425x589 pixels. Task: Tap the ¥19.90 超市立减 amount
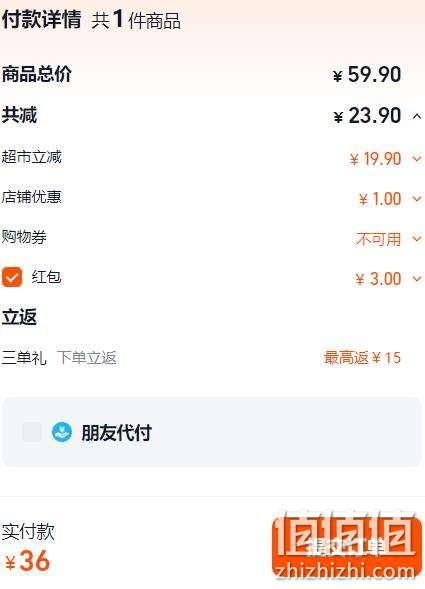pyautogui.click(x=375, y=159)
